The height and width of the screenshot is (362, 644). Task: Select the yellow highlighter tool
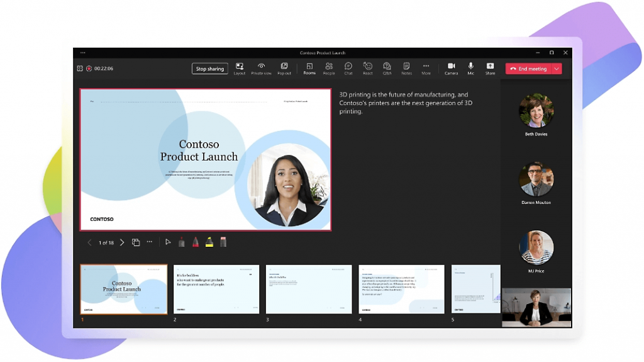point(209,242)
